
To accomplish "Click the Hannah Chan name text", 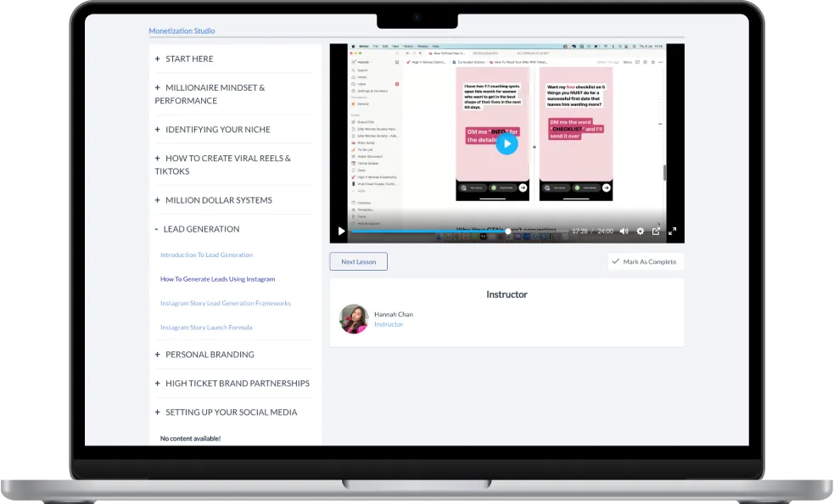I will click(394, 315).
